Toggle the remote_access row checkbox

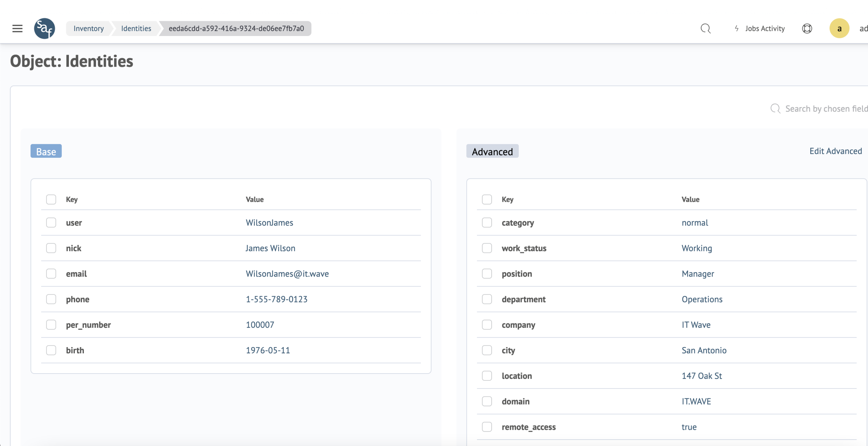pyautogui.click(x=487, y=427)
